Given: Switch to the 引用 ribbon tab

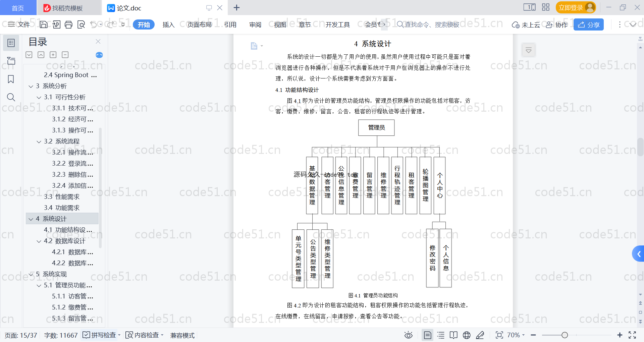Looking at the screenshot, I should pyautogui.click(x=230, y=24).
